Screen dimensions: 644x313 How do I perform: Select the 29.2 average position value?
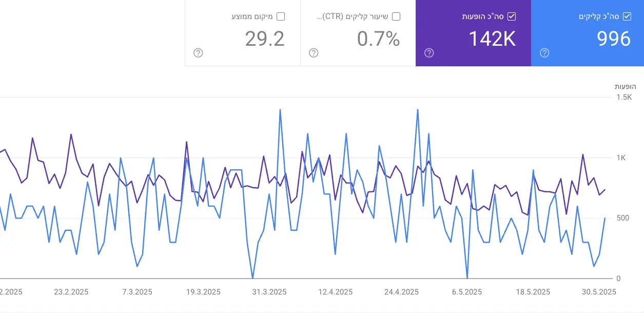point(264,39)
